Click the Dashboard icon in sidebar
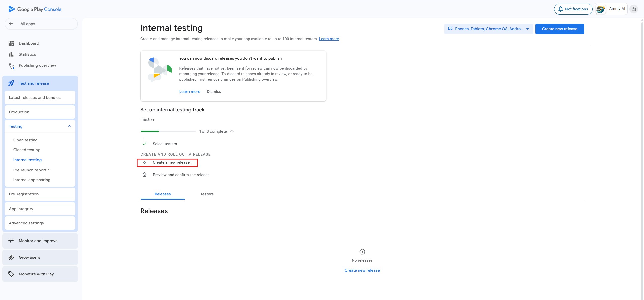The width and height of the screenshot is (644, 300). click(x=11, y=43)
